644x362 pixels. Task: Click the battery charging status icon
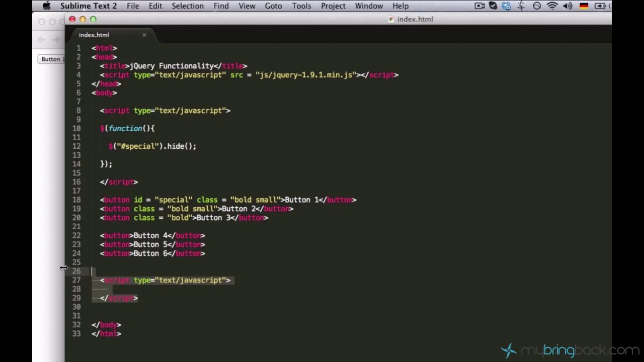coord(600,6)
